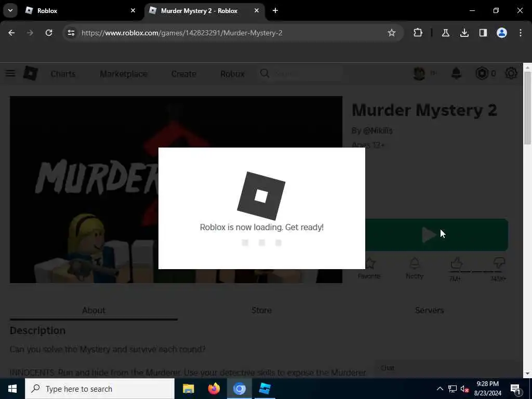View site information icon in address bar
Viewport: 532px width, 399px height.
point(71,33)
